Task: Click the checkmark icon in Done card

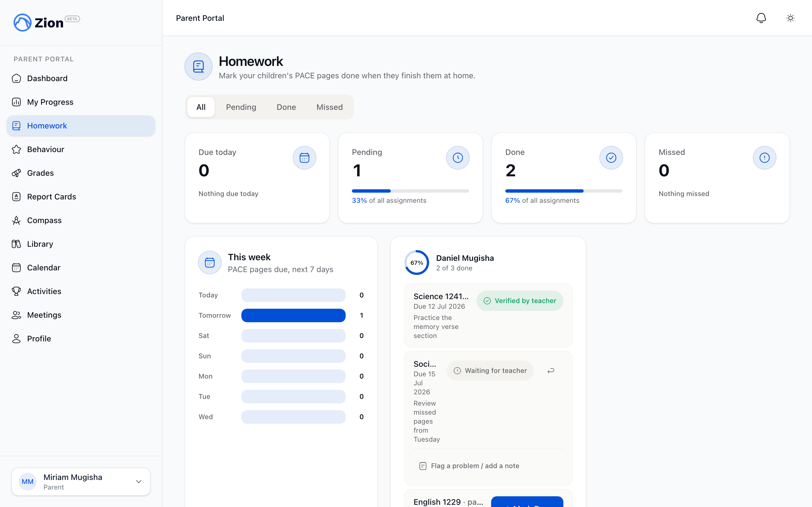Action: tap(611, 158)
